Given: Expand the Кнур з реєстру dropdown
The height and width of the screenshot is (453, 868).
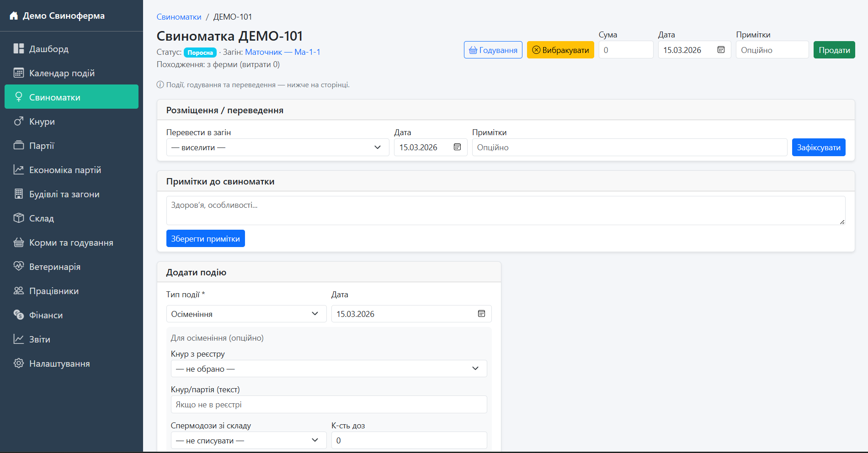Looking at the screenshot, I should pos(328,369).
